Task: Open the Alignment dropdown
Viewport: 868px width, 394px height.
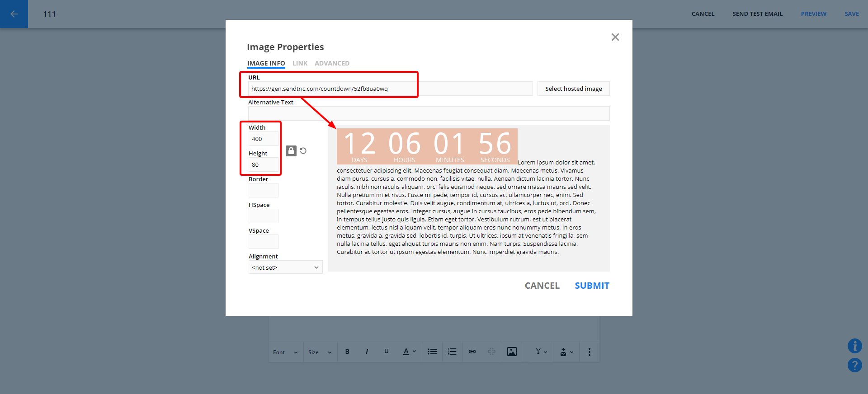Action: click(285, 267)
